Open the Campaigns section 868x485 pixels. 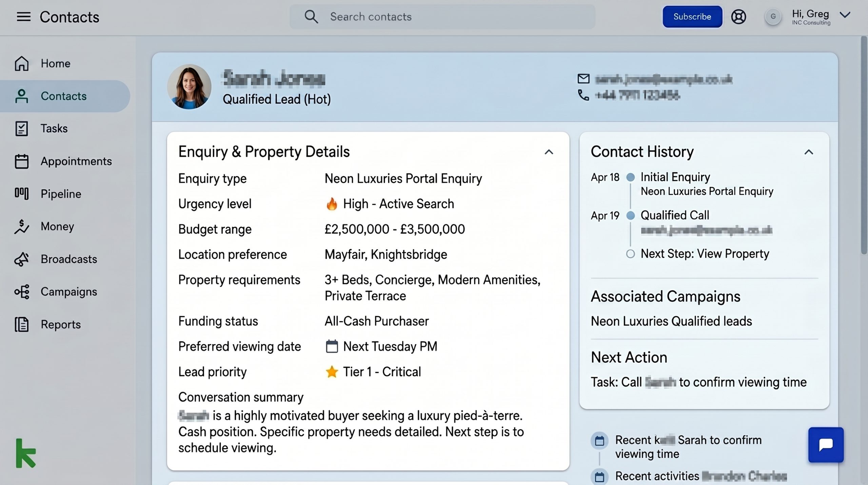69,292
